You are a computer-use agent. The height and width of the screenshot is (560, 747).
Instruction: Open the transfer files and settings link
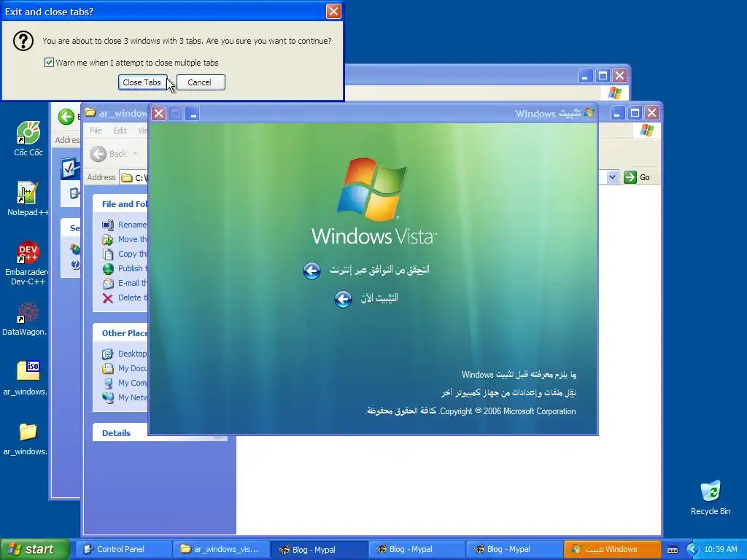tap(508, 393)
